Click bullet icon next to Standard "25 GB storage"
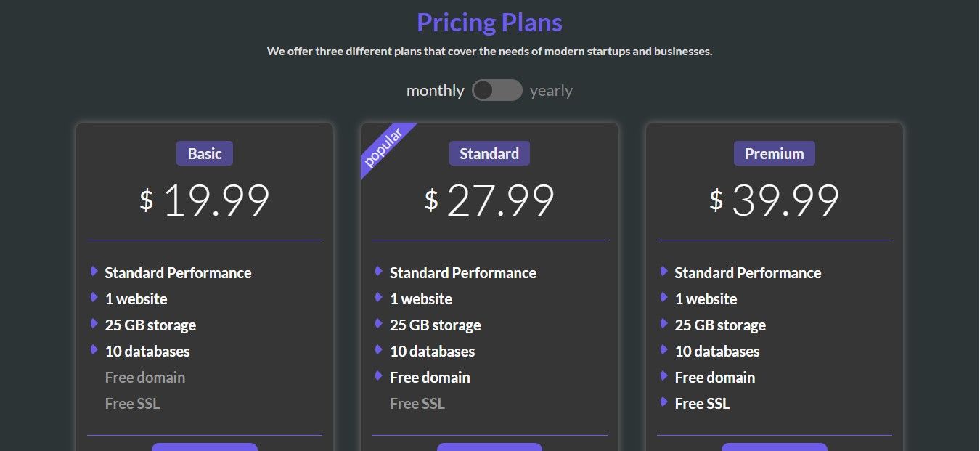 tap(379, 323)
